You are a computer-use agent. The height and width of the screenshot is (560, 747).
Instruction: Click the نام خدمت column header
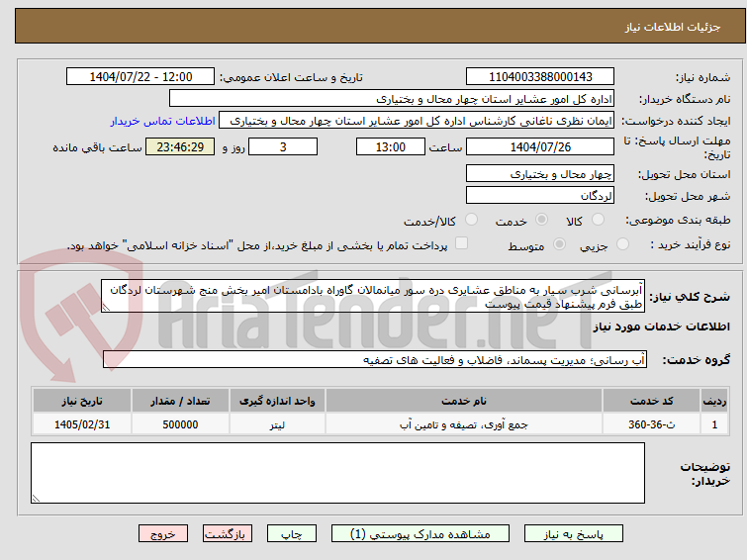pos(464,401)
